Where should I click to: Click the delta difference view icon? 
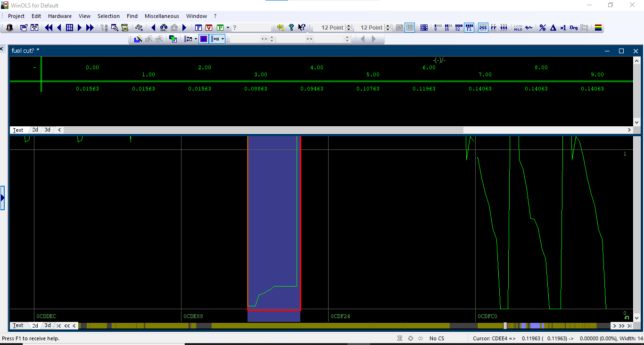pos(553,28)
